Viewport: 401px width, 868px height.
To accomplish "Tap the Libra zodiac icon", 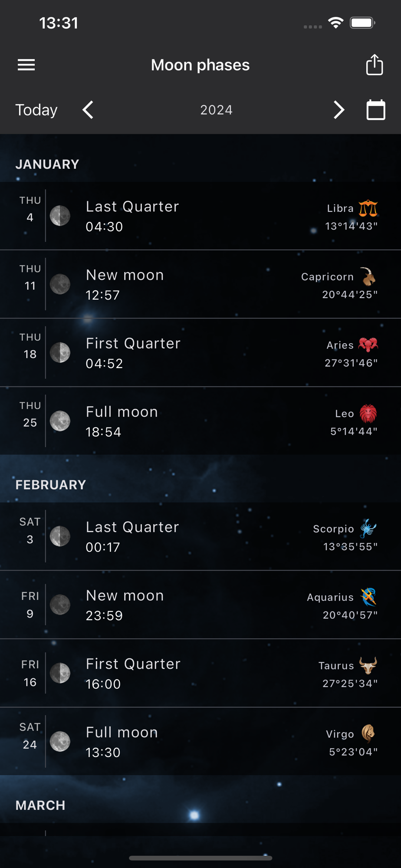I will pyautogui.click(x=368, y=208).
